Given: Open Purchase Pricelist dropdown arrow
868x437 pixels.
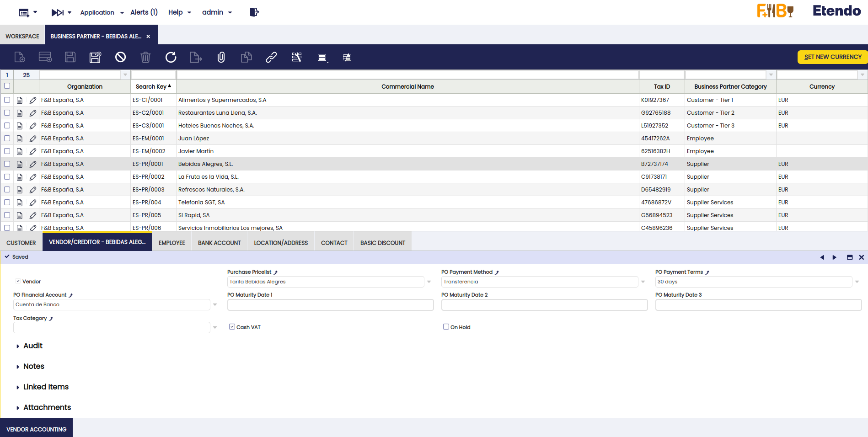Looking at the screenshot, I should click(x=429, y=282).
